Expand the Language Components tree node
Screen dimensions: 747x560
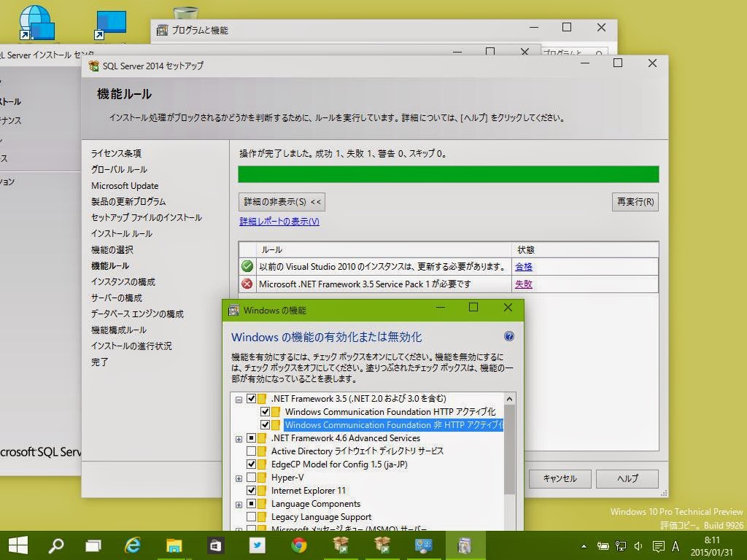coord(239,505)
